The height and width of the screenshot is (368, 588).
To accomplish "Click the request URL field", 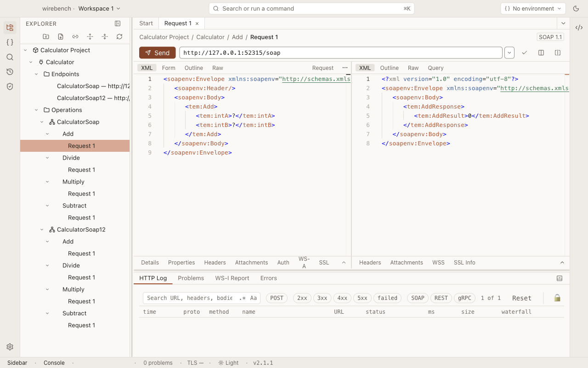I will coord(340,53).
